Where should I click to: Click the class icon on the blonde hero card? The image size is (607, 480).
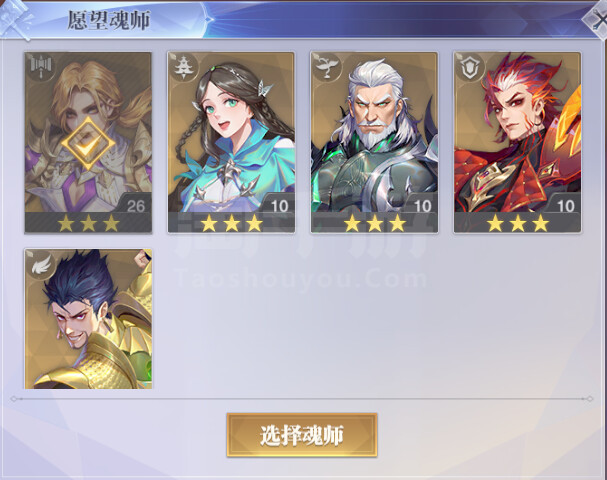(x=43, y=66)
